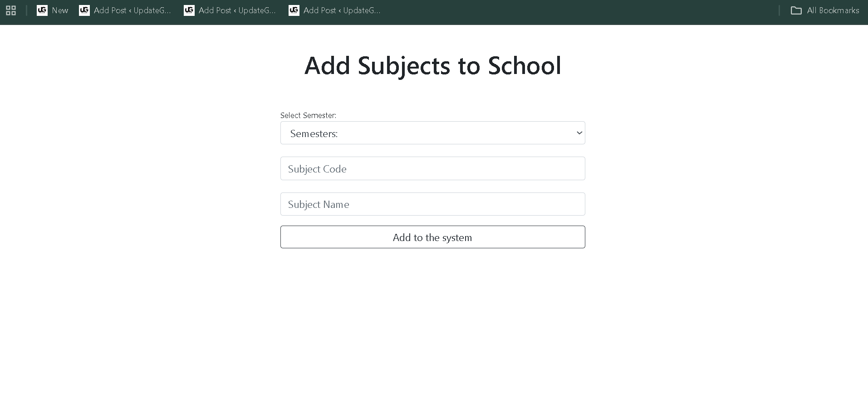Open the third Add Post bookmark label
The height and width of the screenshot is (399, 868).
pos(342,10)
